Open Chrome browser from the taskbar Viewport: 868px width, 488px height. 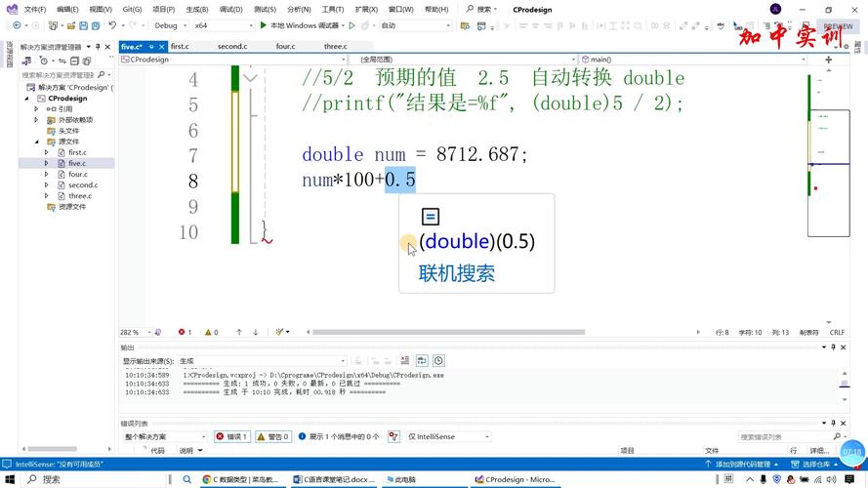[x=207, y=479]
